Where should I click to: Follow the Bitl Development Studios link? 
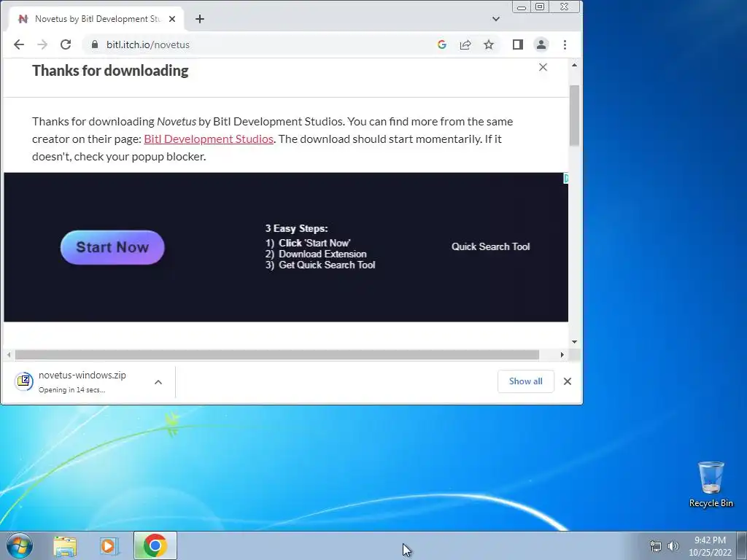209,139
